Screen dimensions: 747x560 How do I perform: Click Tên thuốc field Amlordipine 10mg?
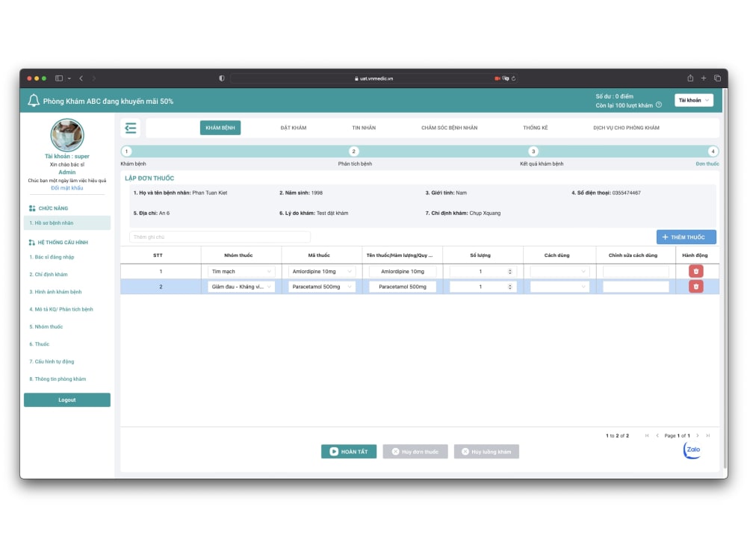[x=403, y=272]
